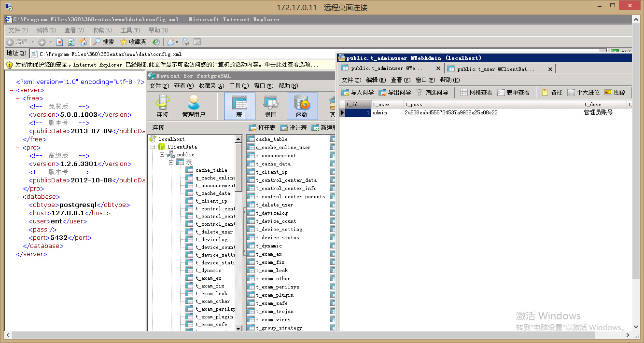This screenshot has height=343, width=644.
Task: Click tree scrollbar down arrow
Action: pyautogui.click(x=238, y=328)
